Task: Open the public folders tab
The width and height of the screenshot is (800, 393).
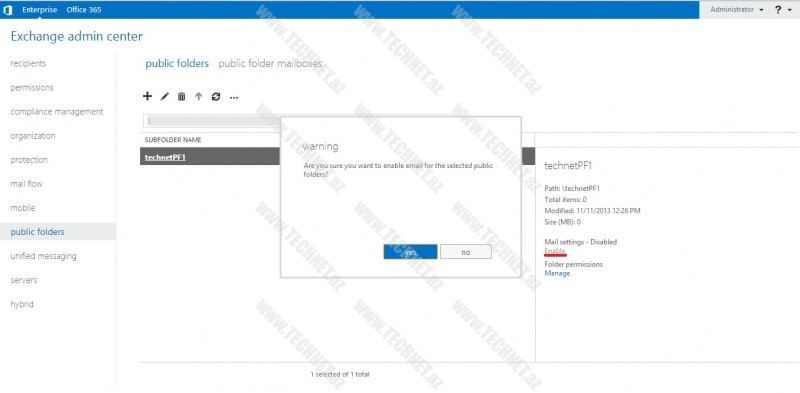Action: pos(177,64)
